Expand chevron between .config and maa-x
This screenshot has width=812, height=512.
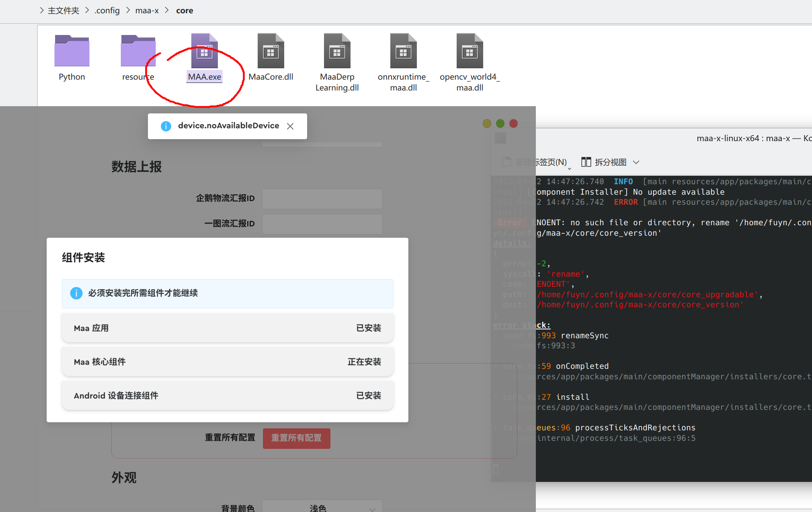128,10
